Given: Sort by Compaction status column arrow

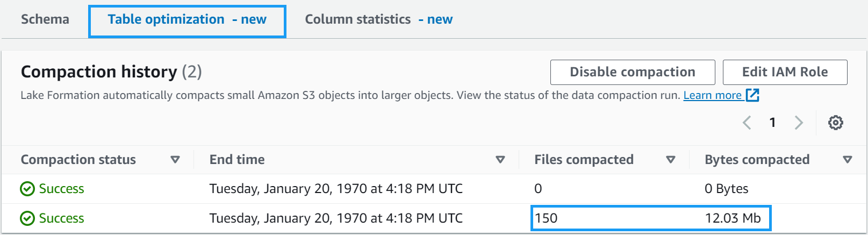Looking at the screenshot, I should point(175,160).
